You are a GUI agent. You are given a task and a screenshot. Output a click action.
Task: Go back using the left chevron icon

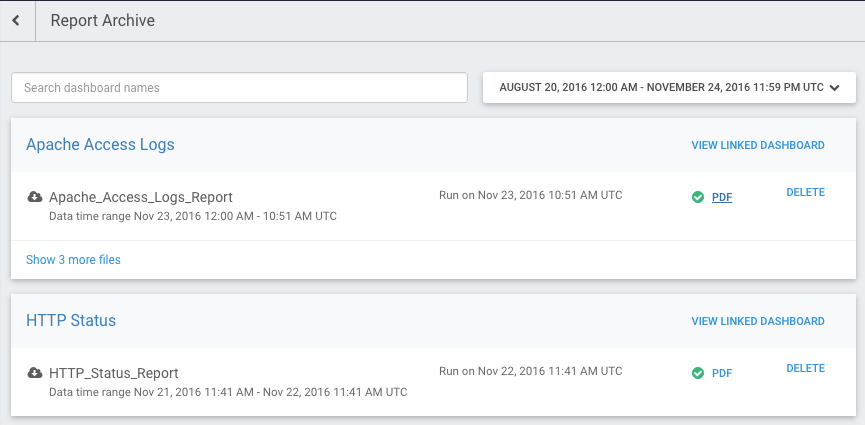pyautogui.click(x=16, y=20)
